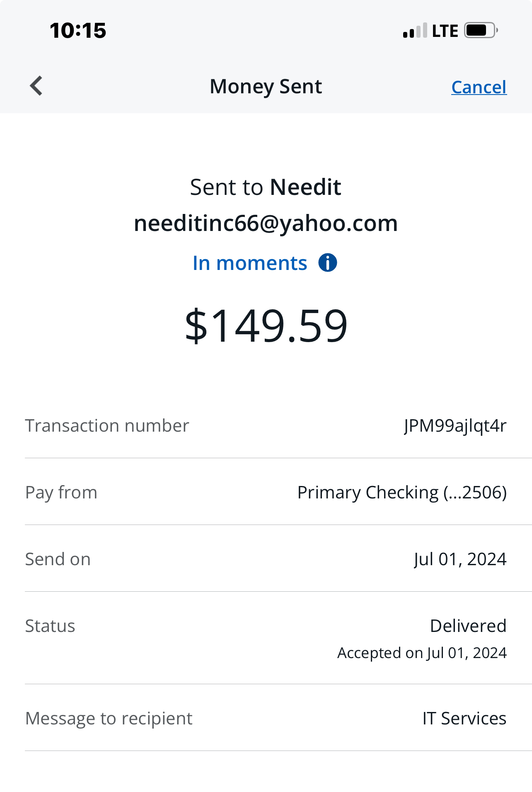Tap the battery indicator icon
532x792 pixels.
coord(481,30)
